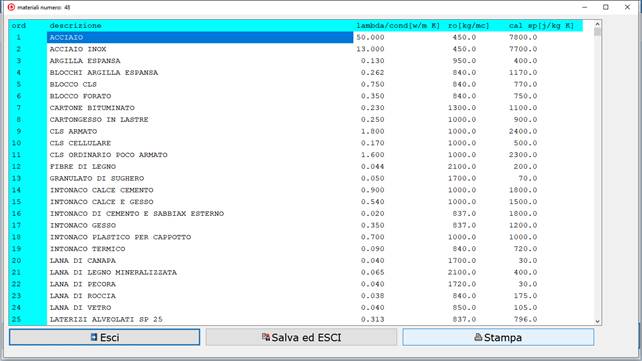Image resolution: width=642 pixels, height=361 pixels.
Task: Click the descrizione column header
Action: (75, 25)
